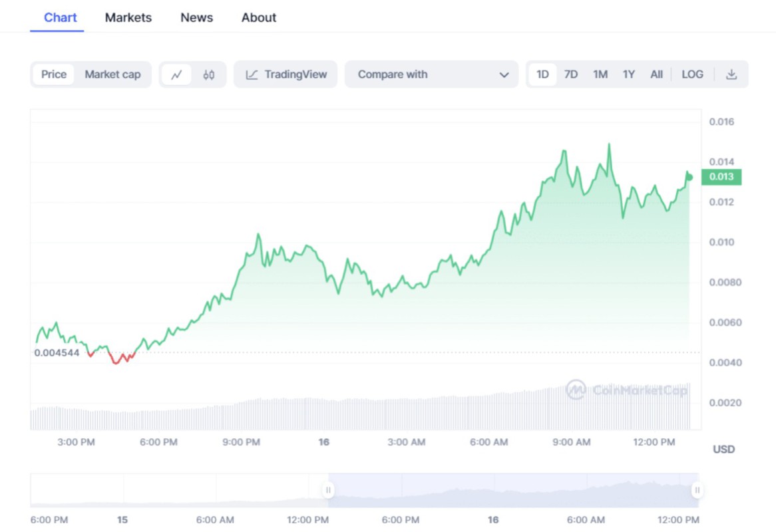This screenshot has width=776, height=532.
Task: Open the chart in TradingView
Action: click(285, 74)
